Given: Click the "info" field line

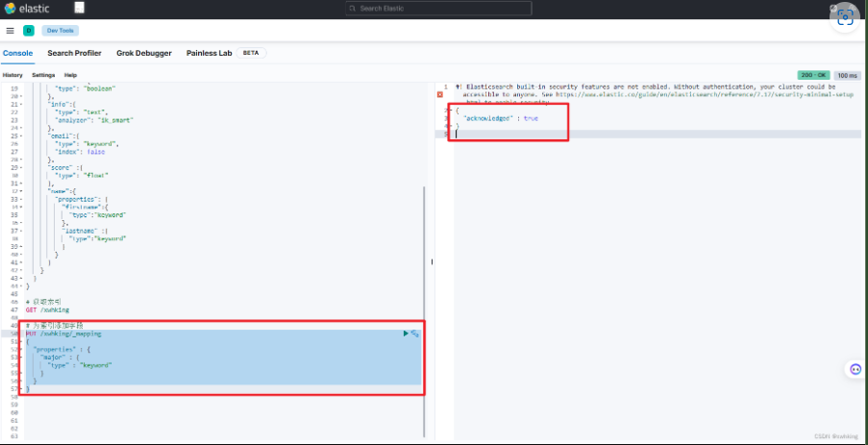Looking at the screenshot, I should 62,104.
